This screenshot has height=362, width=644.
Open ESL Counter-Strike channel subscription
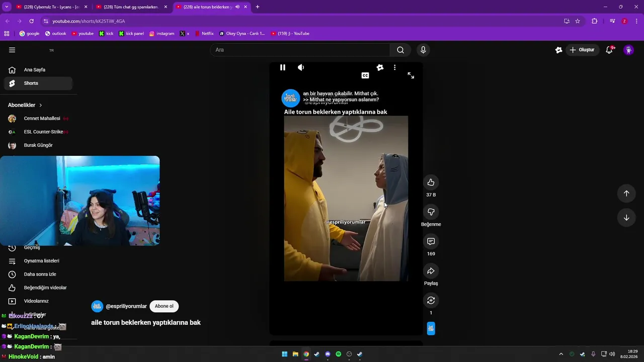[x=38, y=132]
